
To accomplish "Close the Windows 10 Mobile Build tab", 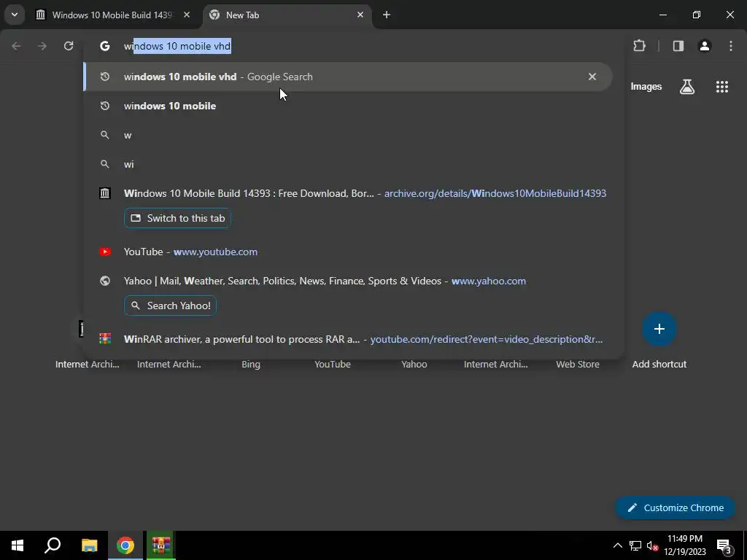I will (x=187, y=15).
